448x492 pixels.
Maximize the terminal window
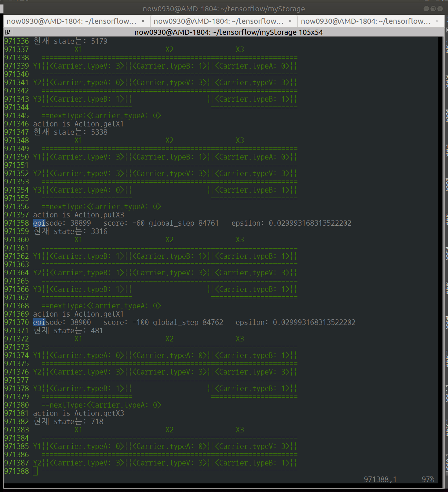[x=433, y=9]
